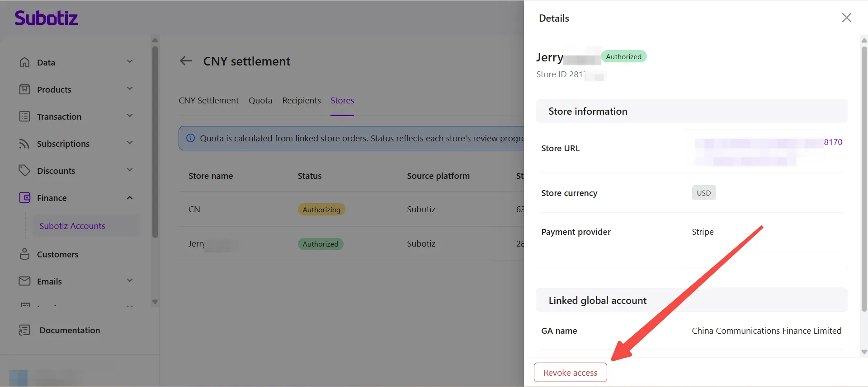Click the Authorizing status badge
Viewport: 868px width, 387px height.
tap(321, 210)
